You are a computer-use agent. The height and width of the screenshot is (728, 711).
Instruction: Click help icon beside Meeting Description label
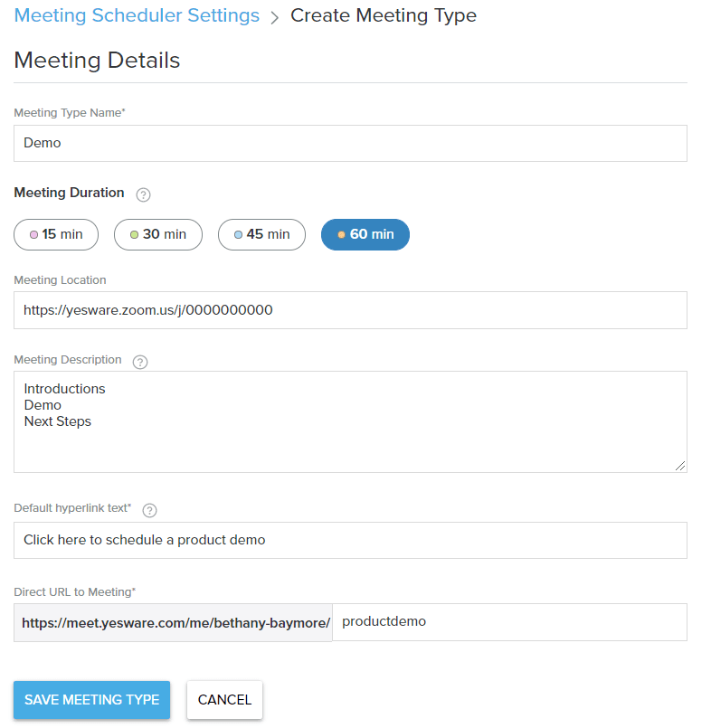coord(140,362)
